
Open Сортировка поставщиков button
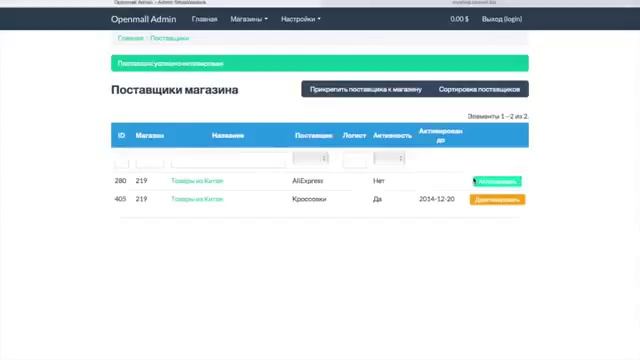479,89
